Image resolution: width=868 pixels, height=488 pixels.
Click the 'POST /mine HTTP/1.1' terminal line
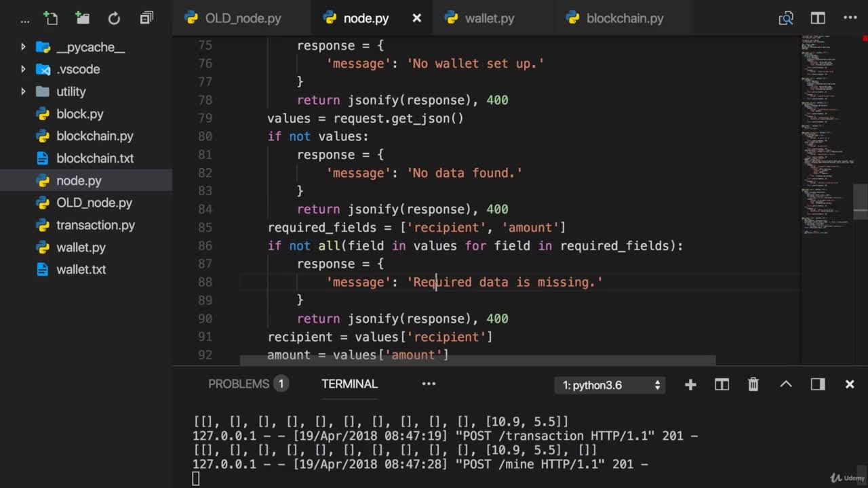[420, 464]
